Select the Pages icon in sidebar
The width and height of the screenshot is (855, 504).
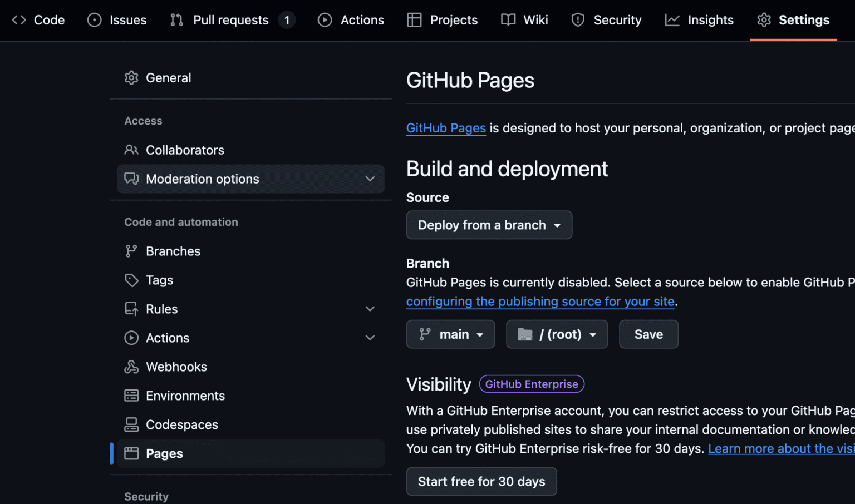point(131,453)
